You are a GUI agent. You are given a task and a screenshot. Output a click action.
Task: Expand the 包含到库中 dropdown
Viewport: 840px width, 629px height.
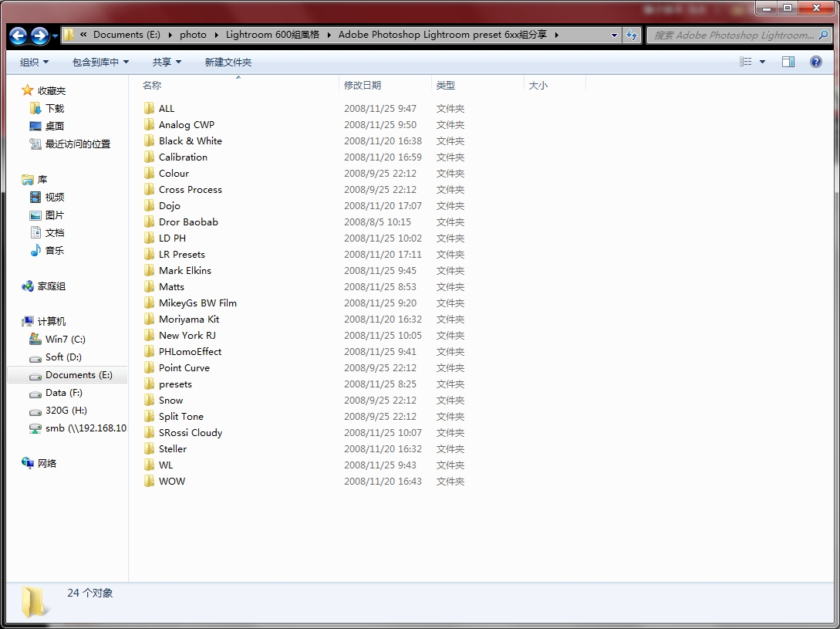[x=100, y=63]
